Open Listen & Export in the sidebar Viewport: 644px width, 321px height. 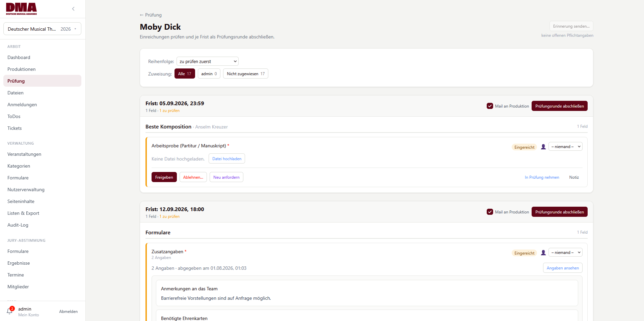coord(42,213)
